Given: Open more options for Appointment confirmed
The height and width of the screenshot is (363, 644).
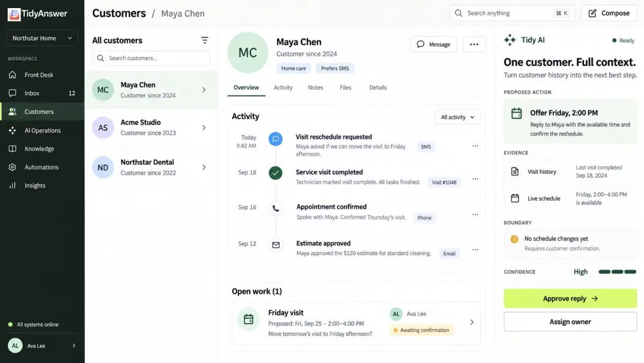Looking at the screenshot, I should click(x=475, y=214).
